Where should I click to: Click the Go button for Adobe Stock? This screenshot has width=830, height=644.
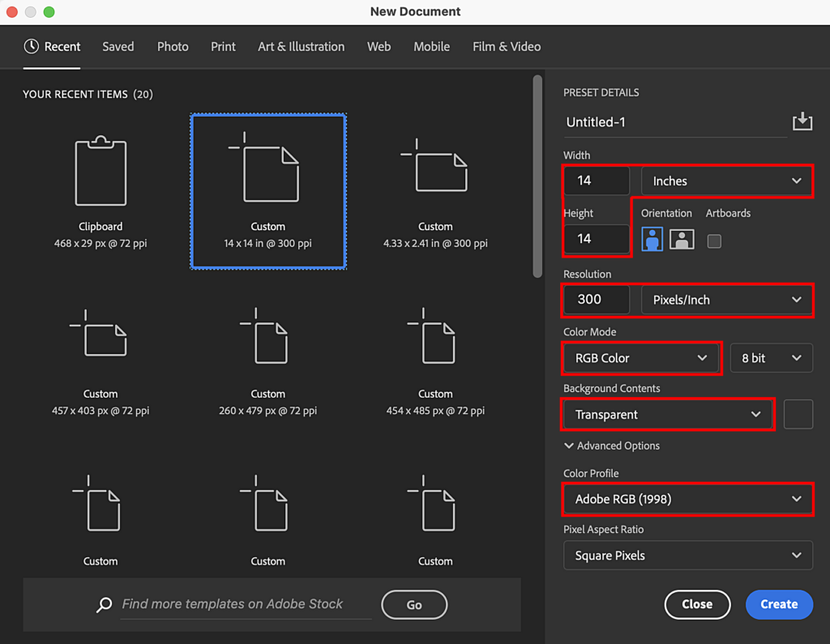tap(414, 604)
